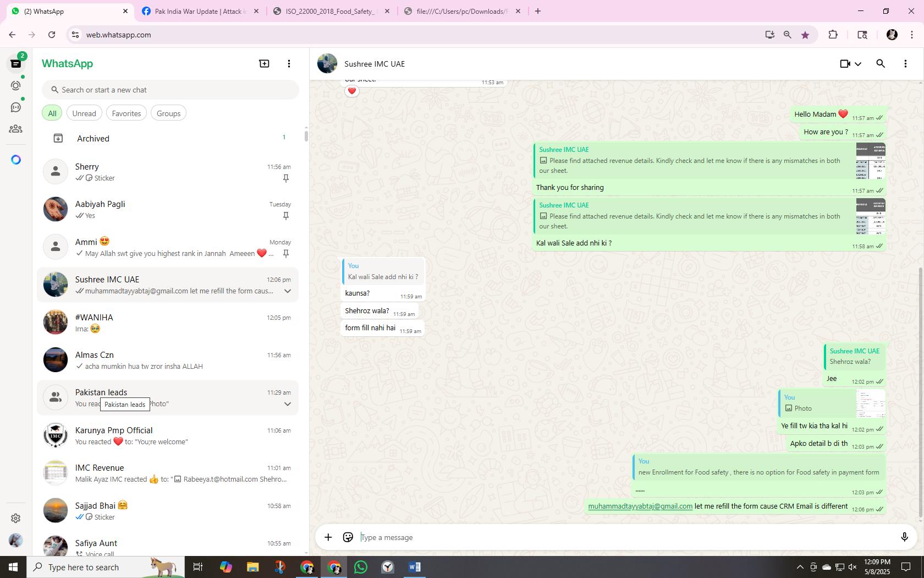This screenshot has width=924, height=578.
Task: Open the Meta AI ring icon
Action: pyautogui.click(x=16, y=160)
